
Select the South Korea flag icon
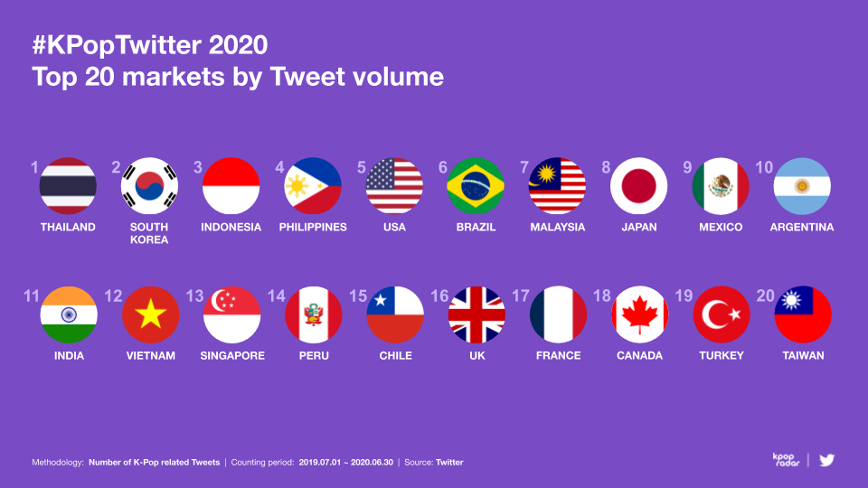[x=149, y=186]
